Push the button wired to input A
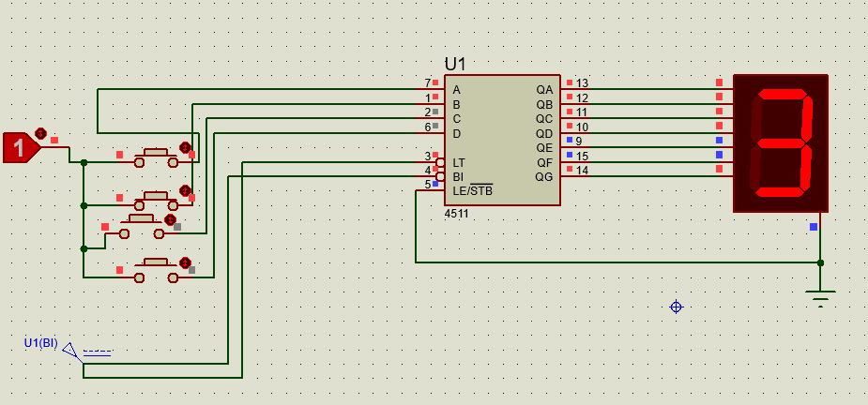Image resolution: width=868 pixels, height=405 pixels. 156,157
